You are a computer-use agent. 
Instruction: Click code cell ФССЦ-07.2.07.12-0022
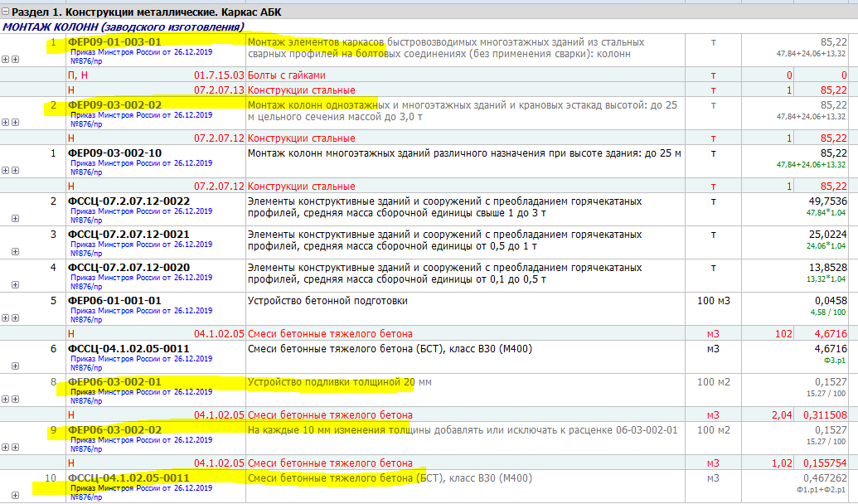pyautogui.click(x=128, y=201)
